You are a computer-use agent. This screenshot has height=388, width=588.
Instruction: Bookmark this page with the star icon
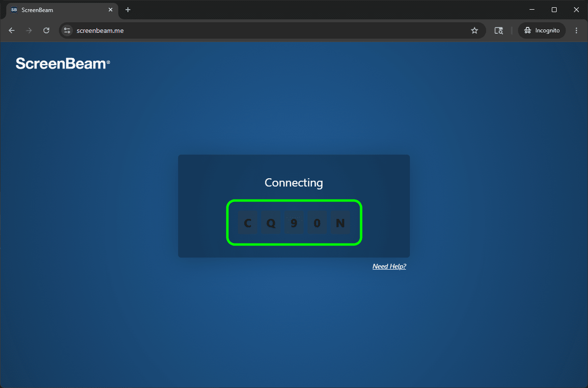pos(475,30)
